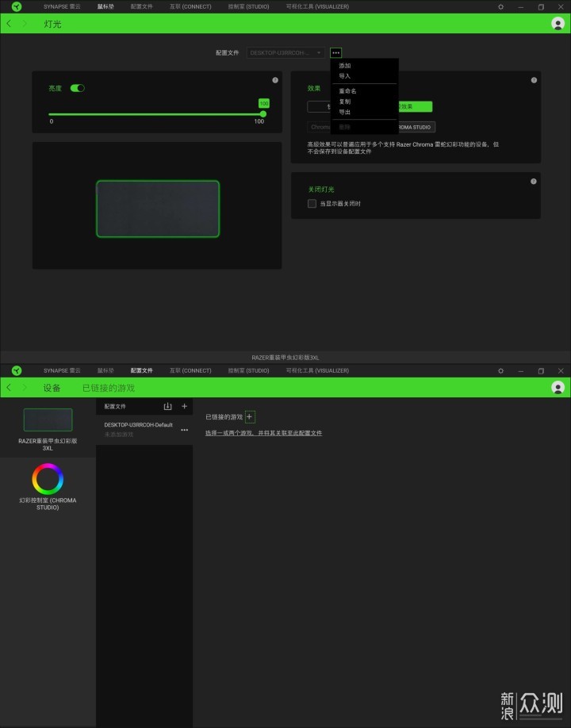Screen dimensions: 571x728
Task: Click the import profile icon in 配置文件 list header
Action: point(167,406)
